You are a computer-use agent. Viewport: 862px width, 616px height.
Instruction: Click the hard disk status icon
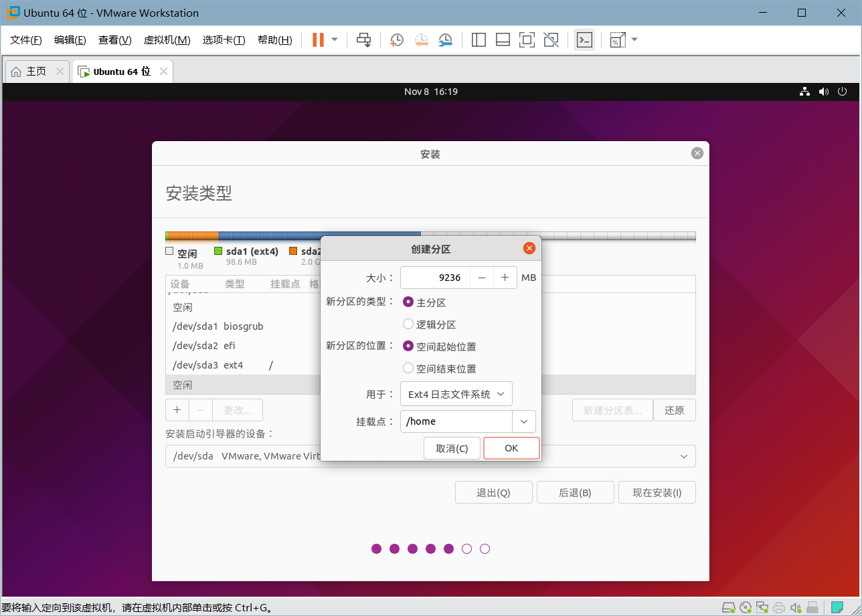(729, 607)
